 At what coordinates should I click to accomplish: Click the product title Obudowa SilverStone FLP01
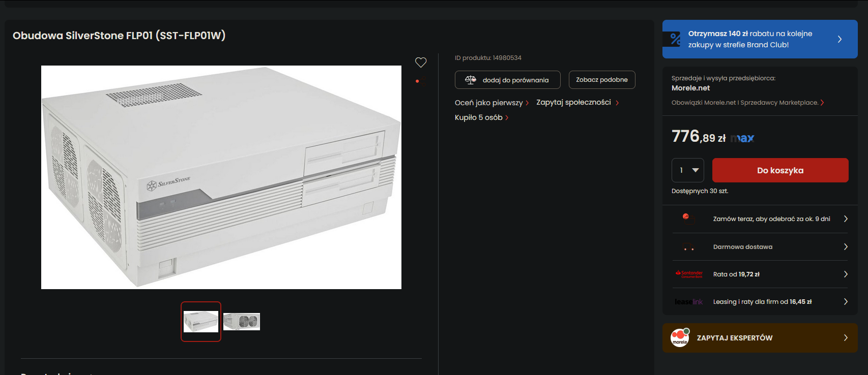tap(119, 36)
